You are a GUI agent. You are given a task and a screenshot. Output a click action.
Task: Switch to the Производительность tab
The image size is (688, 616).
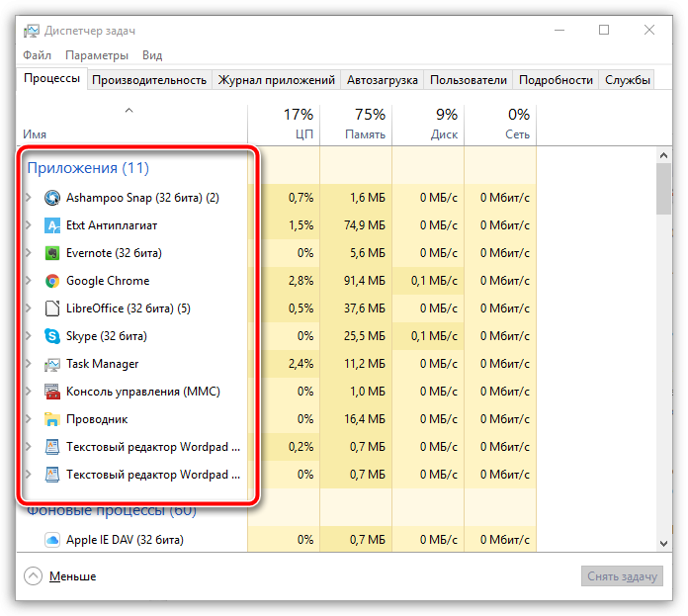coord(149,80)
